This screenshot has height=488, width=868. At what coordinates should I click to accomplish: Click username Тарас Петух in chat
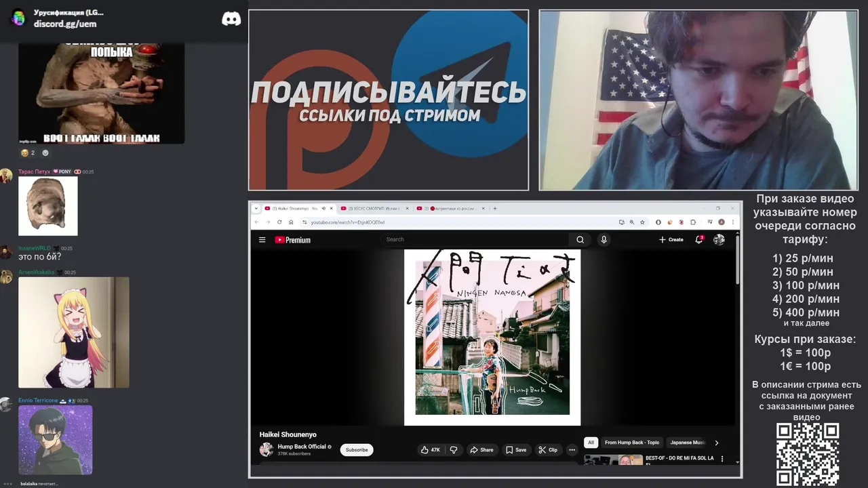pos(35,171)
